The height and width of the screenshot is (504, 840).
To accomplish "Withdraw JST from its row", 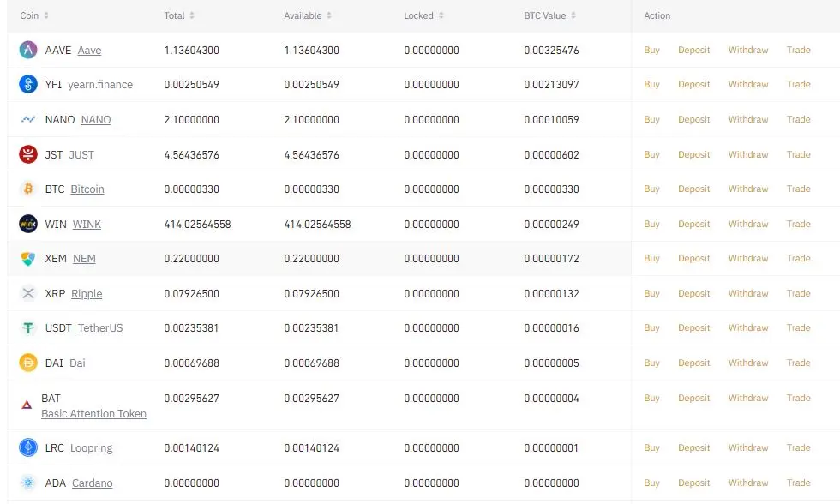I will point(747,154).
